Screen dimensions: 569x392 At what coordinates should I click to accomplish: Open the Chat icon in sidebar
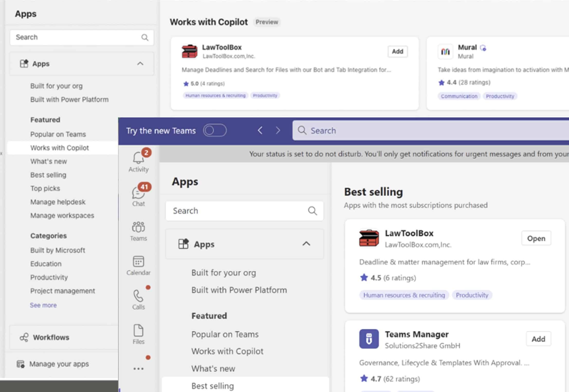tap(138, 193)
